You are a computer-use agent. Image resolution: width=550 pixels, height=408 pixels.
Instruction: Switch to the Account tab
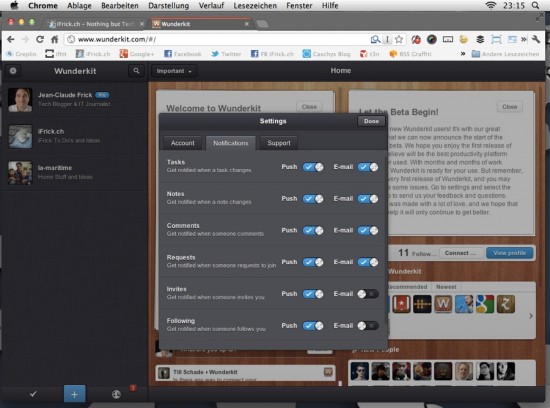click(x=182, y=143)
